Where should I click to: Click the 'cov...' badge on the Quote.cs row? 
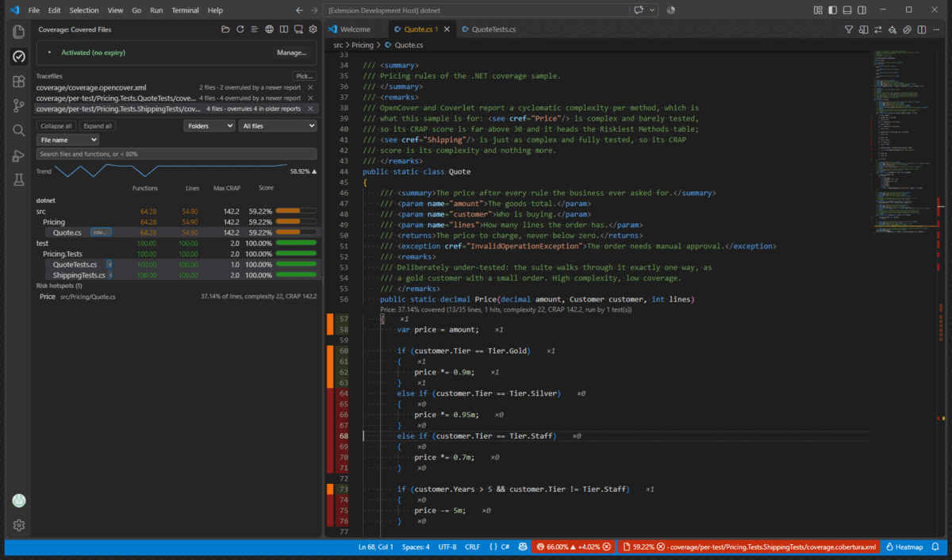click(x=101, y=232)
